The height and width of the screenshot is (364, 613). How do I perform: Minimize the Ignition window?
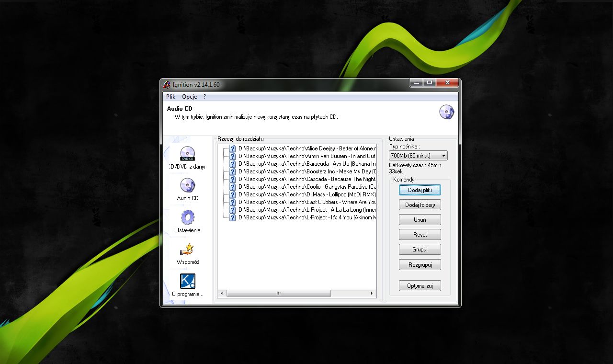pyautogui.click(x=416, y=83)
